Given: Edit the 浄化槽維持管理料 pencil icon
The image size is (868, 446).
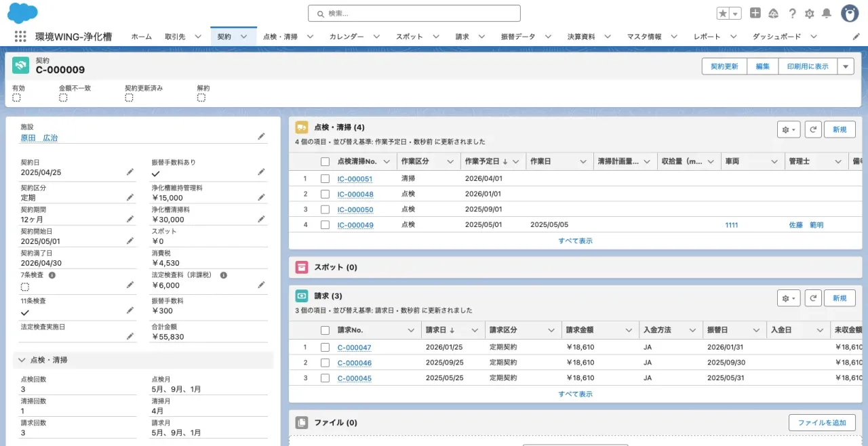Looking at the screenshot, I should click(262, 197).
